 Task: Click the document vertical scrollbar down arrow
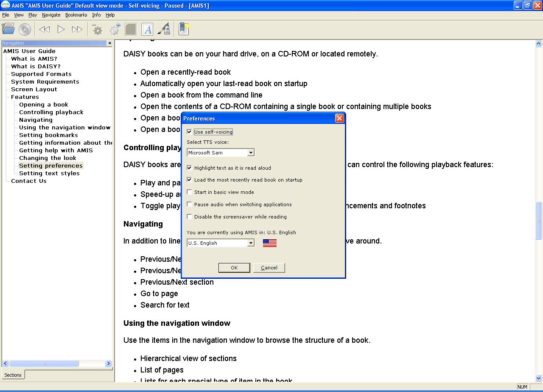[x=539, y=378]
